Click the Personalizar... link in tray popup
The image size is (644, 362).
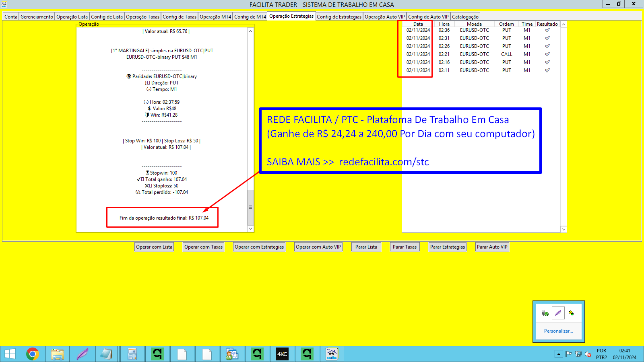pyautogui.click(x=558, y=331)
